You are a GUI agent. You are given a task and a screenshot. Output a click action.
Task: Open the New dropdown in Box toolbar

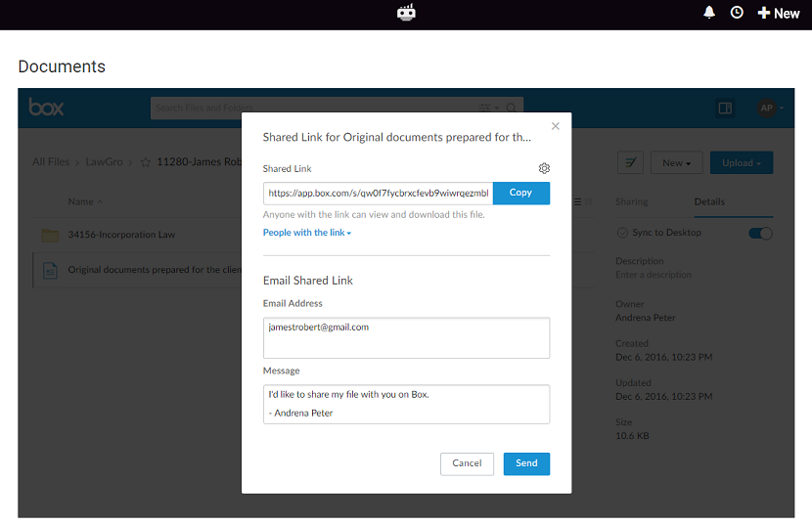coord(676,162)
